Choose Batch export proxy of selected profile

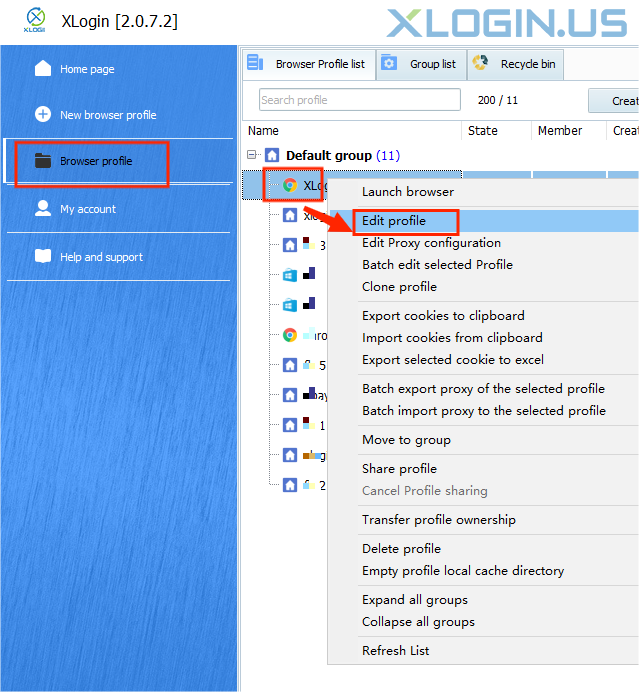(483, 389)
